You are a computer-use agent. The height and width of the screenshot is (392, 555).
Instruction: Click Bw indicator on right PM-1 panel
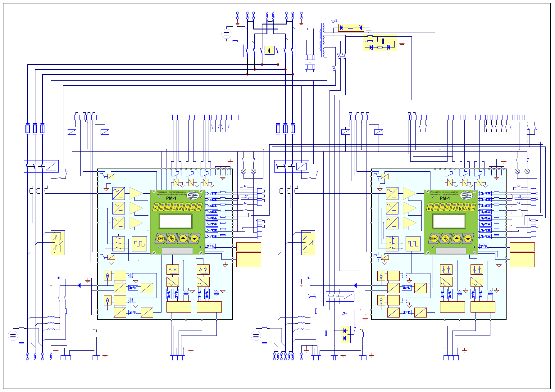pos(442,207)
